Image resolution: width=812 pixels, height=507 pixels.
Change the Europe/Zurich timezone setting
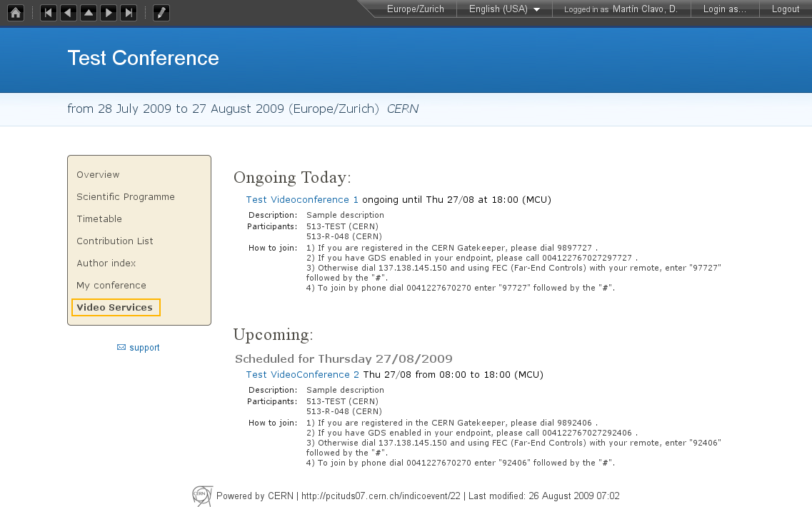[416, 9]
